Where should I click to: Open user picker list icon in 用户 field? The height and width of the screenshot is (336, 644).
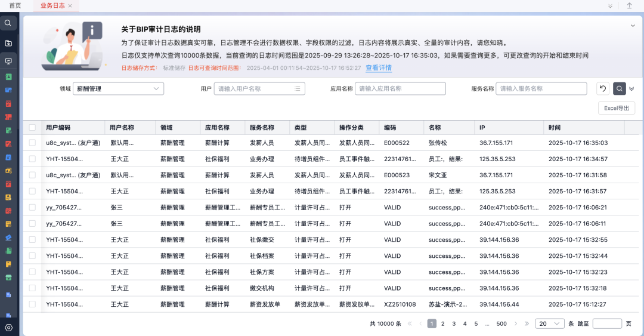(298, 89)
